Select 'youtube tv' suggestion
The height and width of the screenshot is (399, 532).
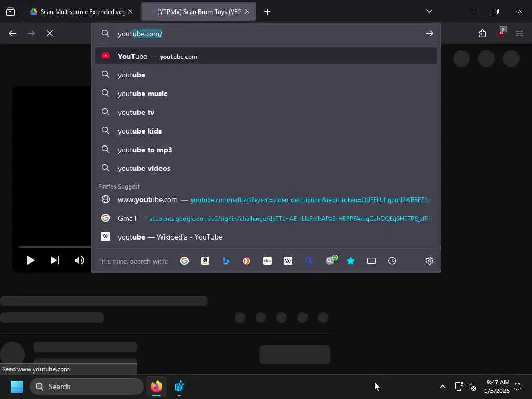(266, 112)
